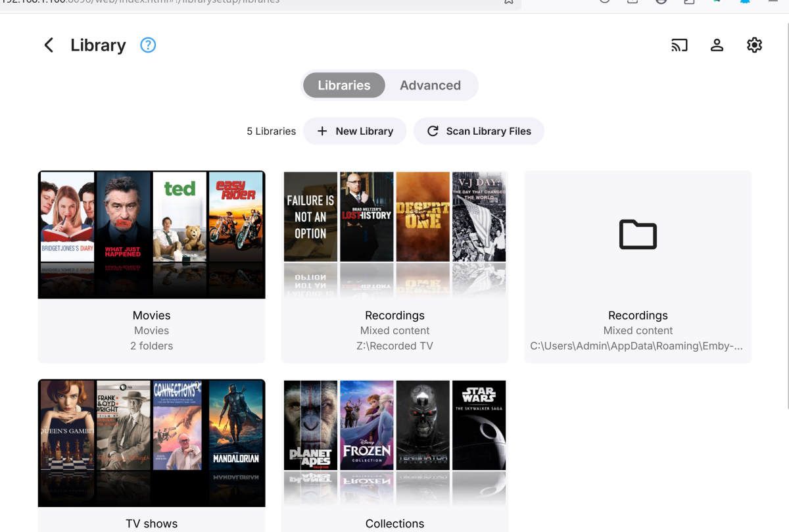Open the Movies library poster thumbnail
This screenshot has width=789, height=532.
point(151,235)
